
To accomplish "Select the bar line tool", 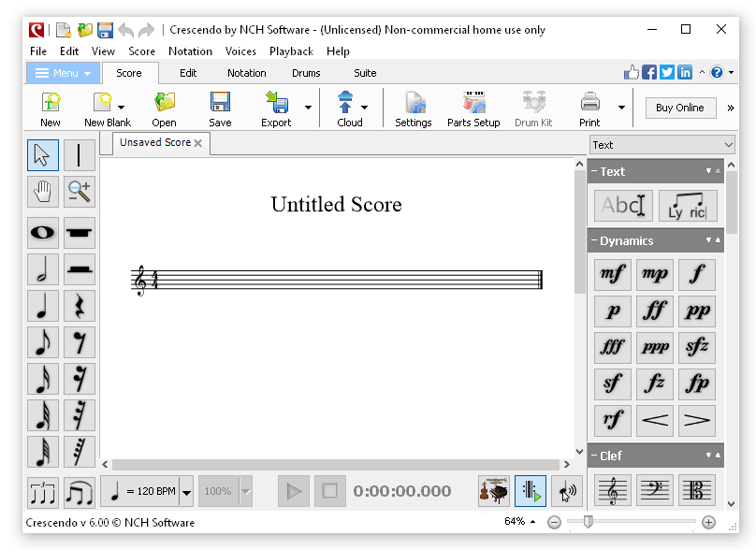I will 80,155.
